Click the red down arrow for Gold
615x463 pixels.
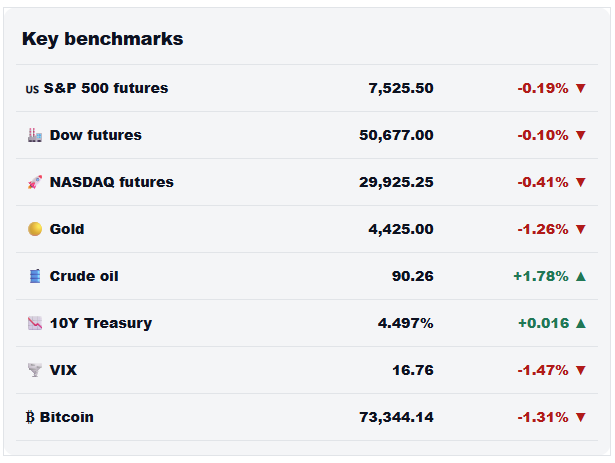(581, 229)
